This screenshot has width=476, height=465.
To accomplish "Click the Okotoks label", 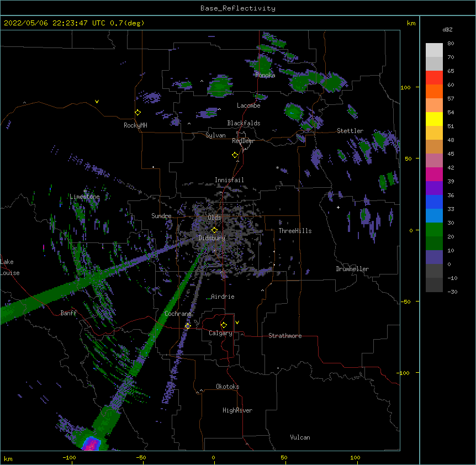I will tap(228, 387).
